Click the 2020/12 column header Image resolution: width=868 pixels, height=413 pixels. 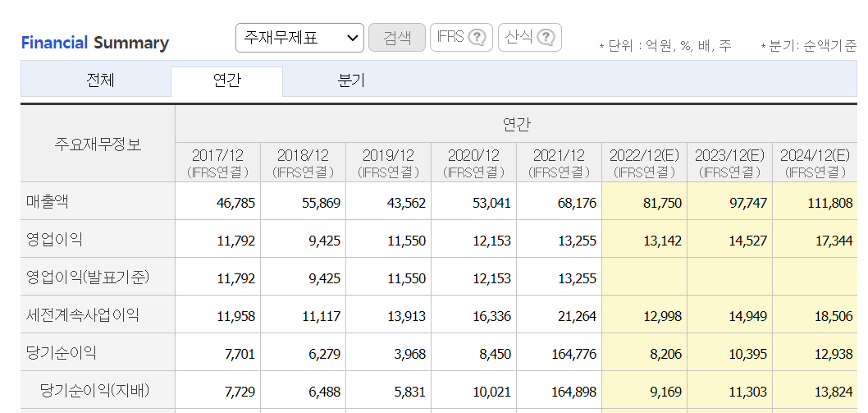pos(473,163)
